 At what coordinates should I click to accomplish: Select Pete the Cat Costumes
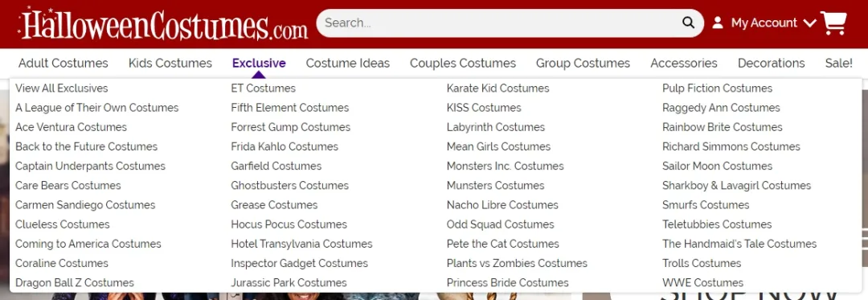coord(502,244)
